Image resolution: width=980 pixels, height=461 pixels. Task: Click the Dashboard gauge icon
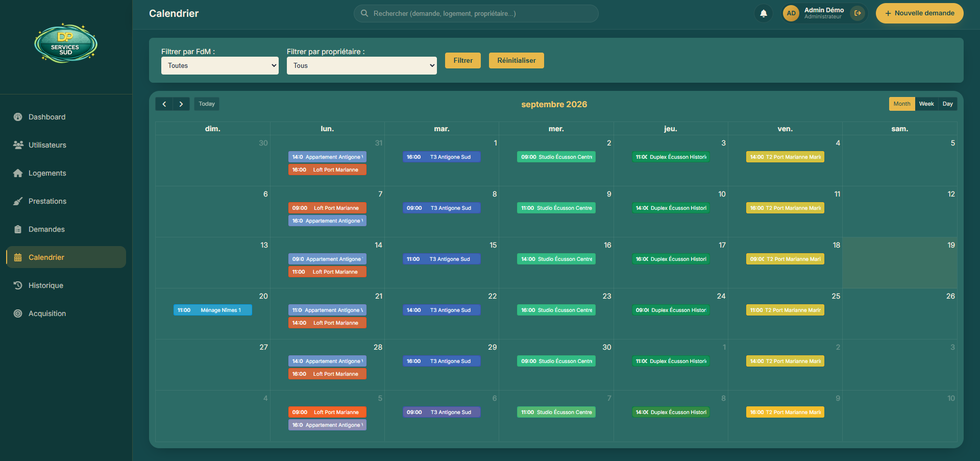(18, 117)
